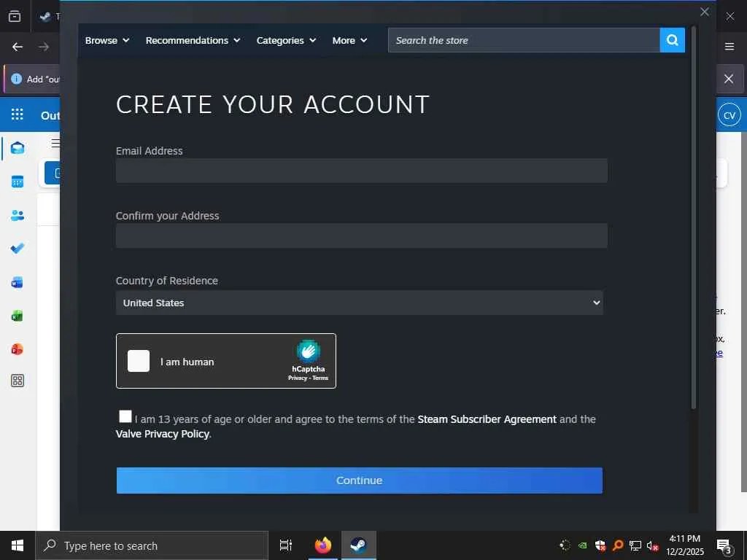Viewport: 747px width, 560px height.
Task: Close the Steam popup window
Action: click(705, 12)
